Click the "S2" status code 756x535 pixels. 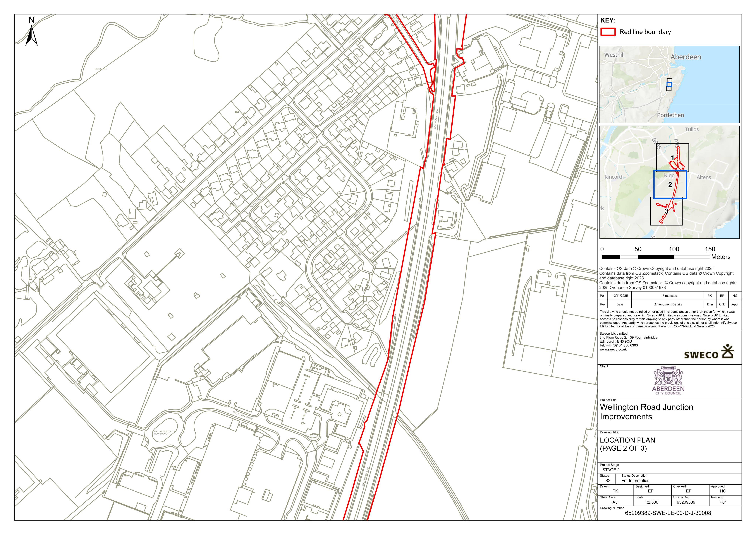[x=607, y=481]
